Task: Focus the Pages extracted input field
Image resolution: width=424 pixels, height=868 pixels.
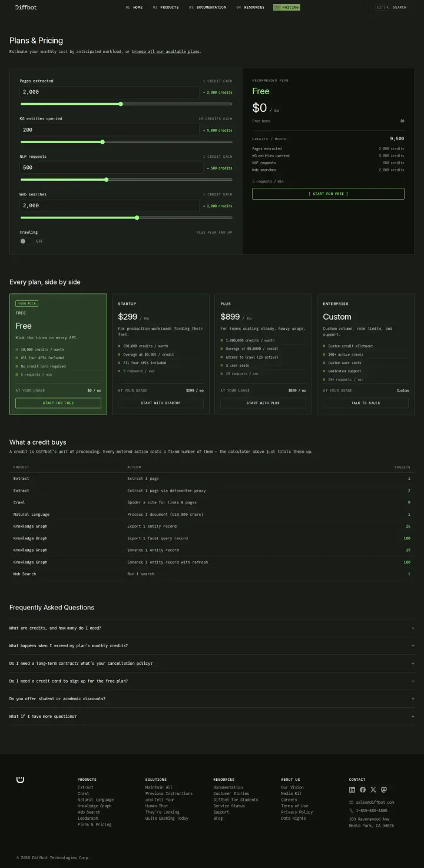Action: (x=110, y=92)
